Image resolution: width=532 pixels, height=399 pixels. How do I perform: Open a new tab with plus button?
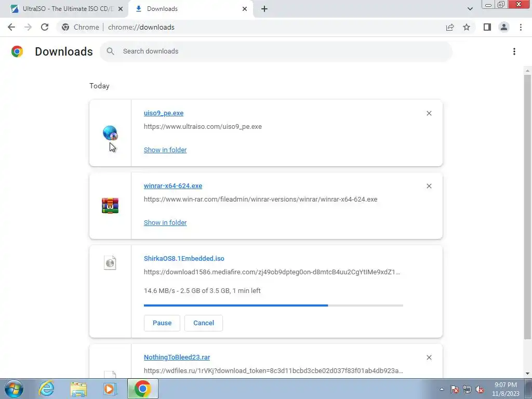264,9
